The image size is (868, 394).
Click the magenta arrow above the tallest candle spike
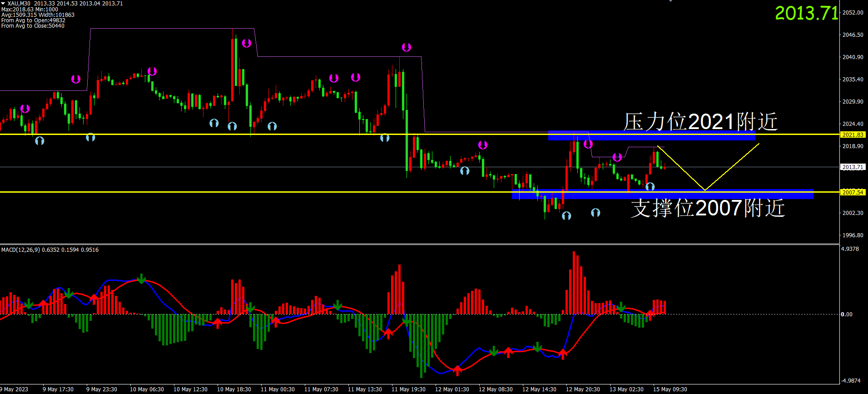(x=247, y=43)
